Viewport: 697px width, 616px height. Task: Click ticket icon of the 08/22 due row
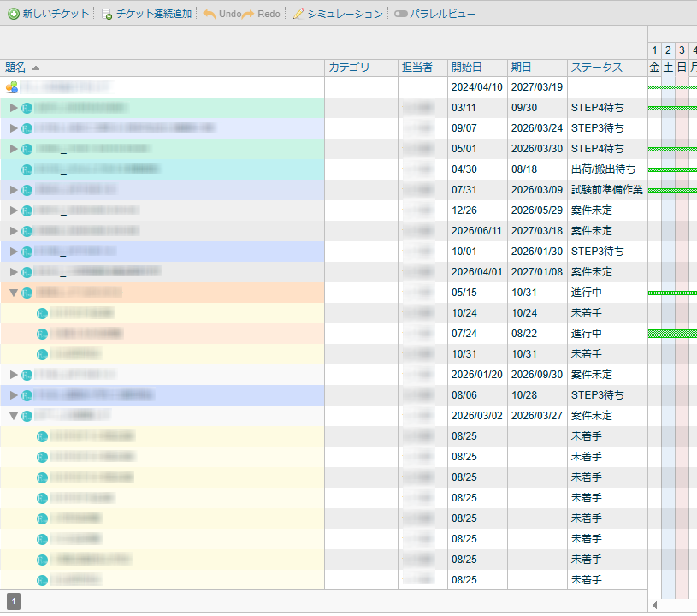(x=43, y=334)
